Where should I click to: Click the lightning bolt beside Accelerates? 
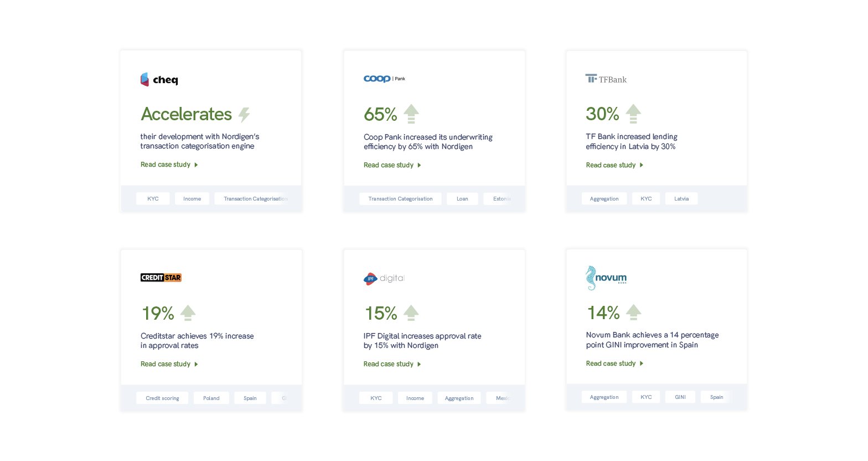click(x=244, y=115)
